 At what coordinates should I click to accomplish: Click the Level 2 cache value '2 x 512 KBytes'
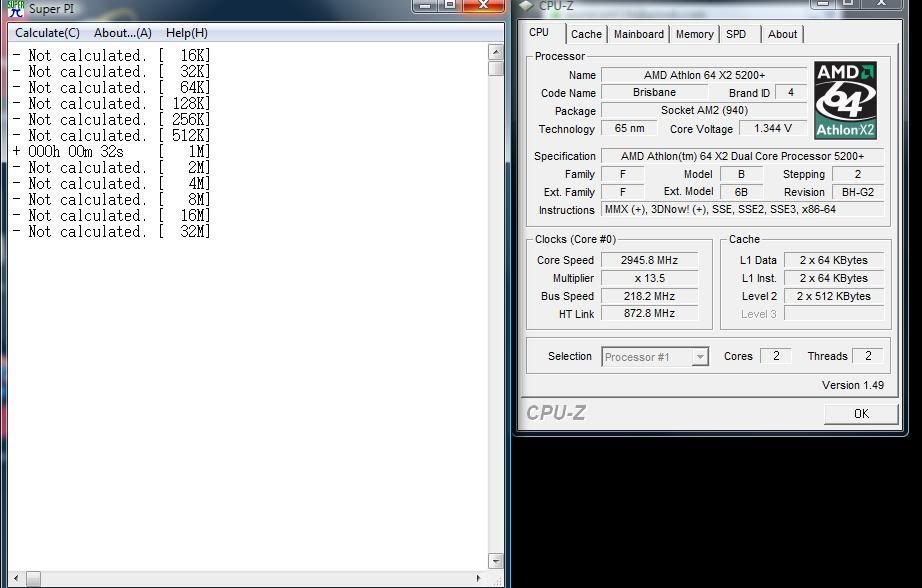833,296
